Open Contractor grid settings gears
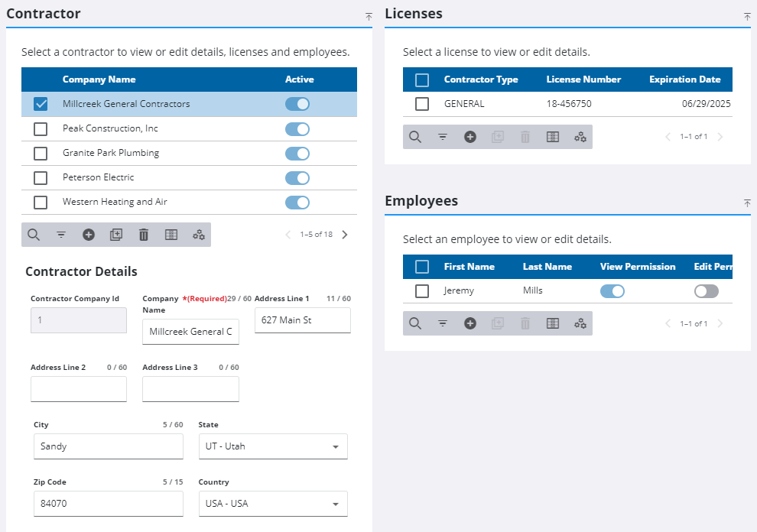Screen dimensions: 757x532 tap(199, 235)
